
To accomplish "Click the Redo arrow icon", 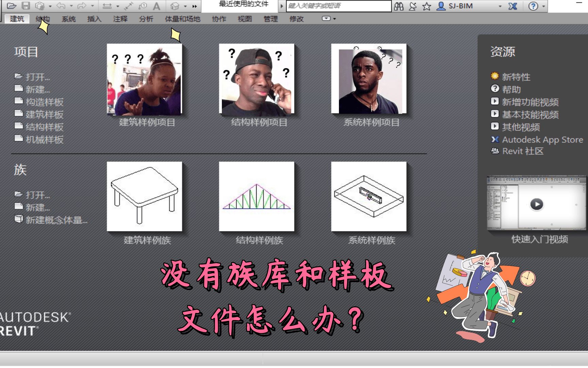I will point(82,6).
